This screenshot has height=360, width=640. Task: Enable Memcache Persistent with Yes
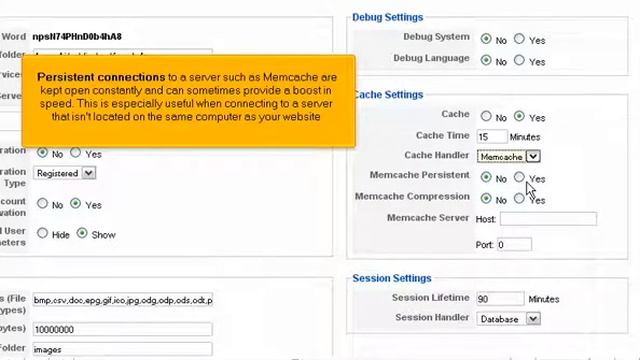tap(519, 177)
